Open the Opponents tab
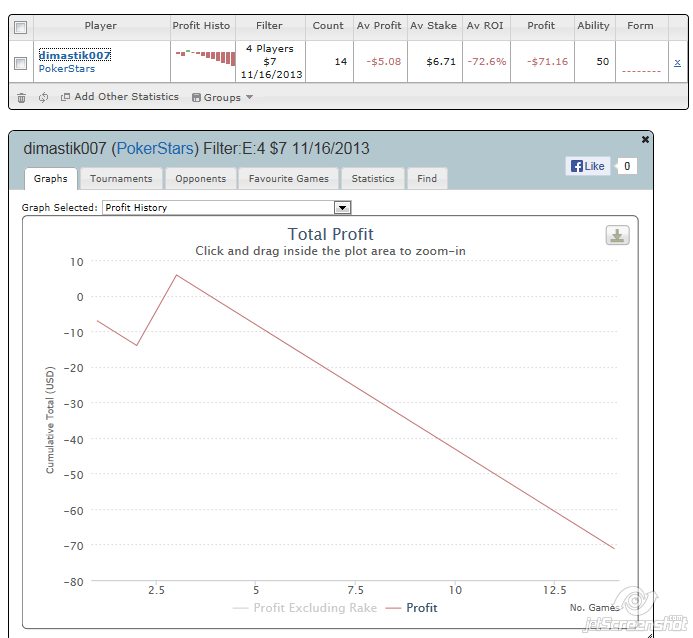Screen dimensions: 693x638 point(201,178)
